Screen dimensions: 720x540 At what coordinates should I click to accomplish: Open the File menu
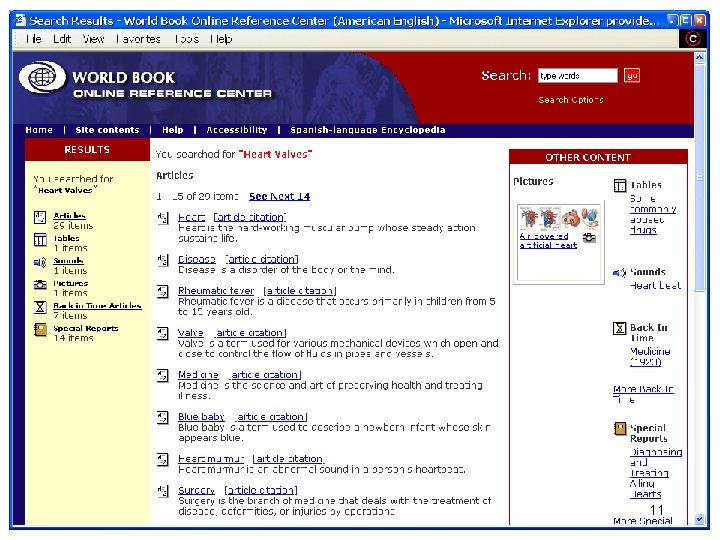click(x=34, y=39)
